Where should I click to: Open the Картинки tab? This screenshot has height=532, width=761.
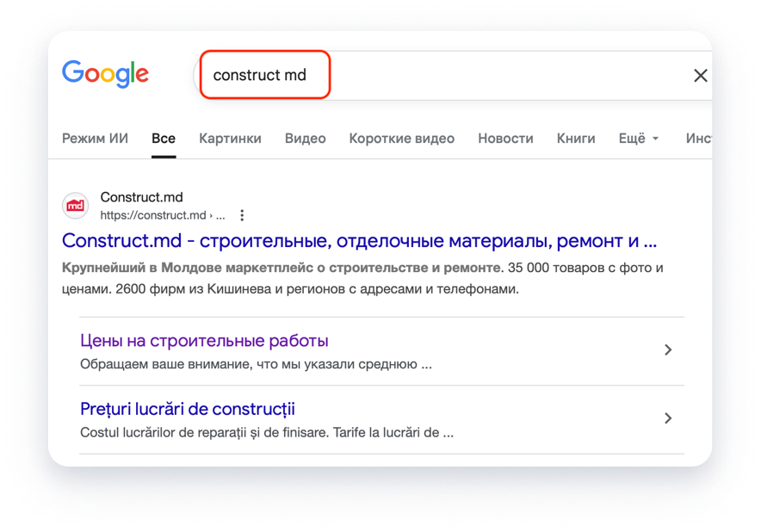click(x=230, y=139)
